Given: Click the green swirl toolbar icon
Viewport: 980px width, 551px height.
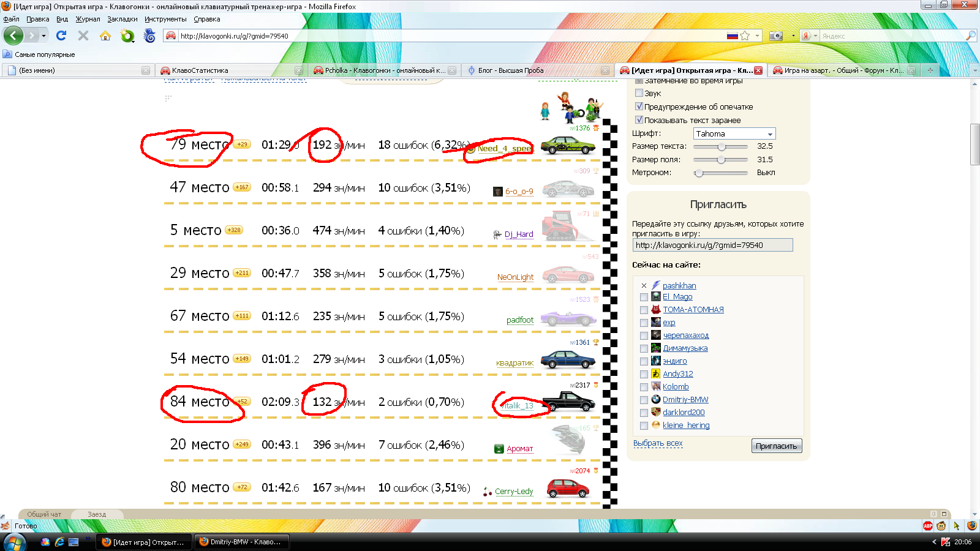Looking at the screenshot, I should coord(127,36).
